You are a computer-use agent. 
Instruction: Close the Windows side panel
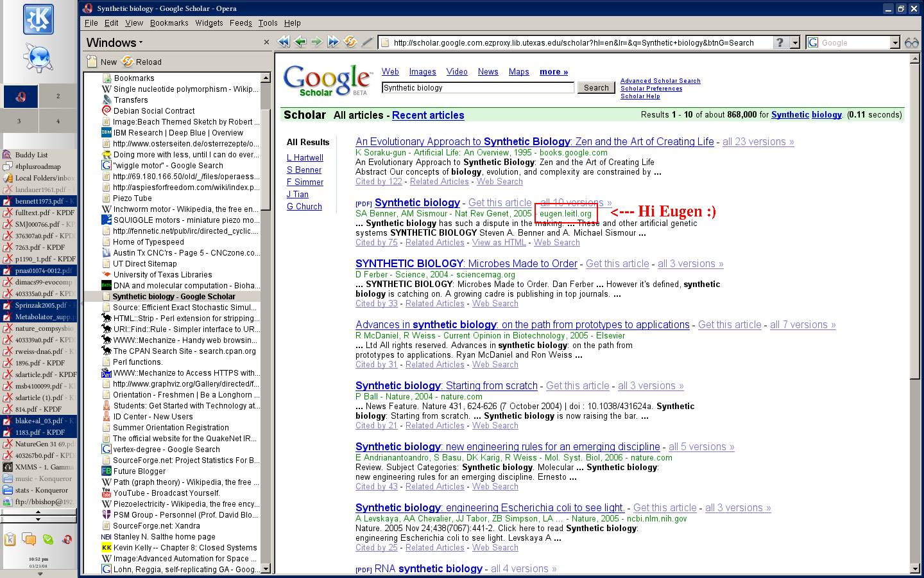[266, 42]
